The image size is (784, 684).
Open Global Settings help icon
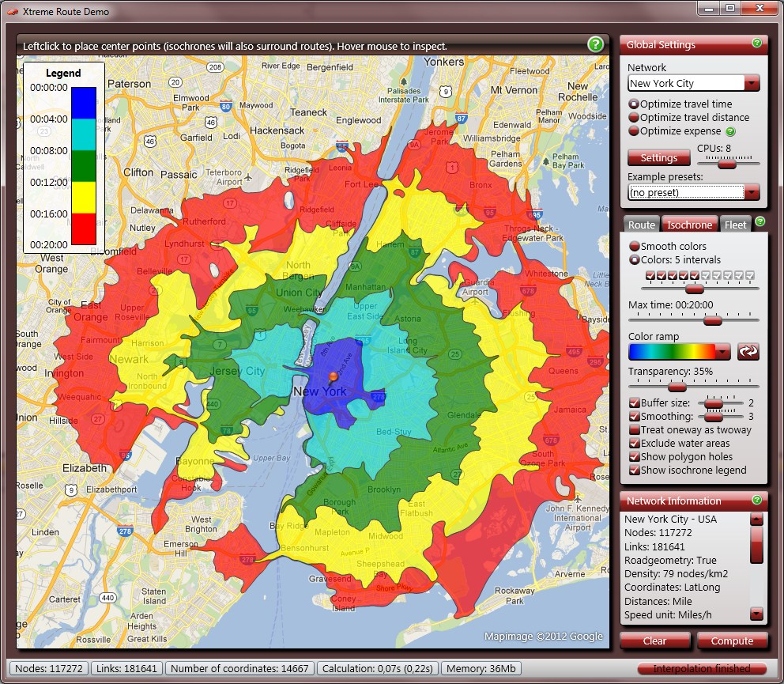(757, 43)
